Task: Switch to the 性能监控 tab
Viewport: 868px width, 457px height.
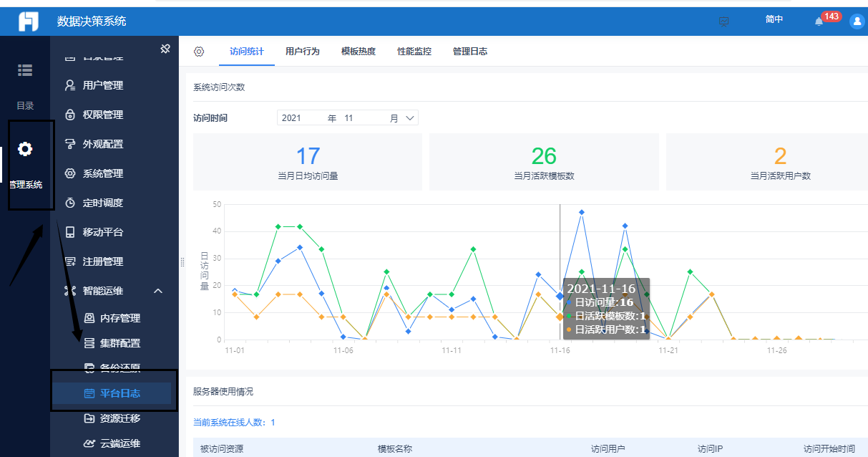Action: point(414,52)
